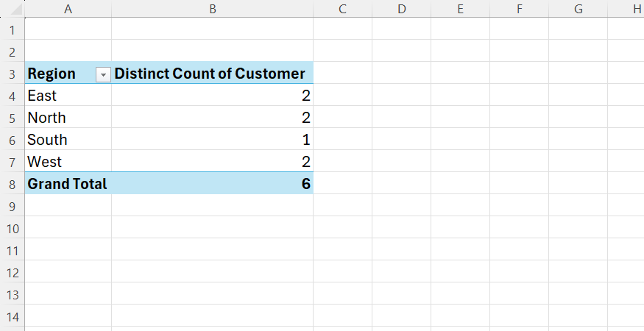Viewport: 644px width, 331px height.
Task: Select West's distinct count value cell
Action: (x=213, y=161)
